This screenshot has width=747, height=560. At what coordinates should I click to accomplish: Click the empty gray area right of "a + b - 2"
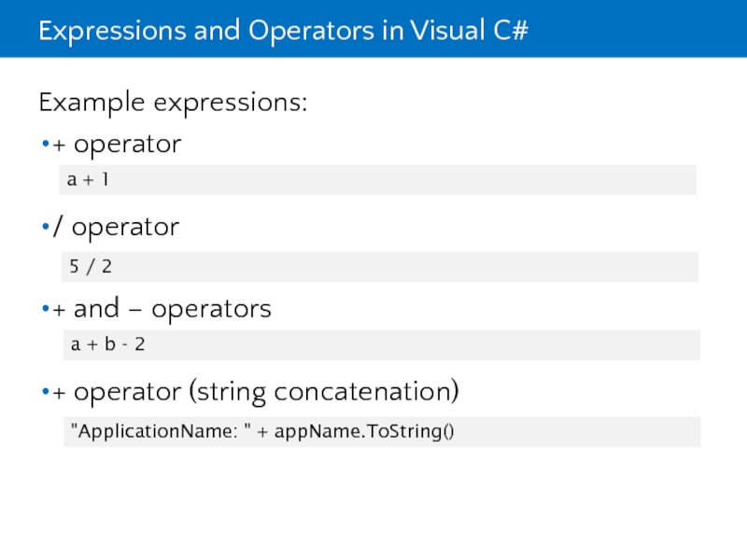pyautogui.click(x=420, y=344)
